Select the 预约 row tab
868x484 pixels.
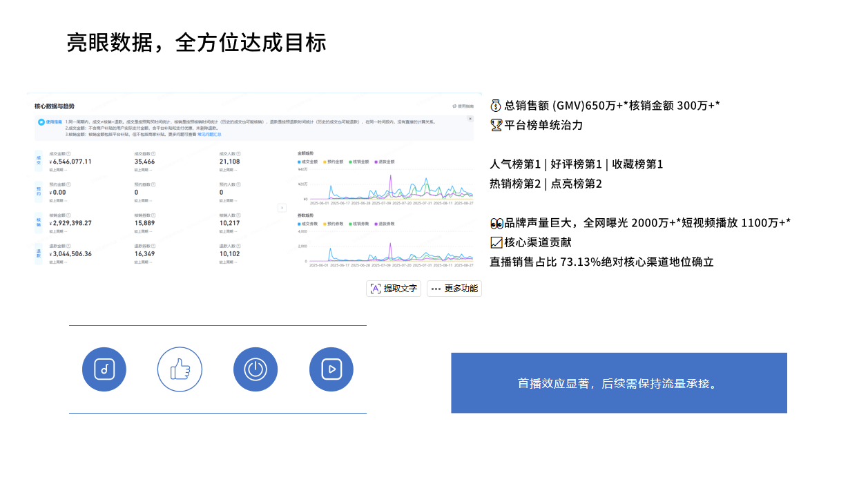[39, 191]
